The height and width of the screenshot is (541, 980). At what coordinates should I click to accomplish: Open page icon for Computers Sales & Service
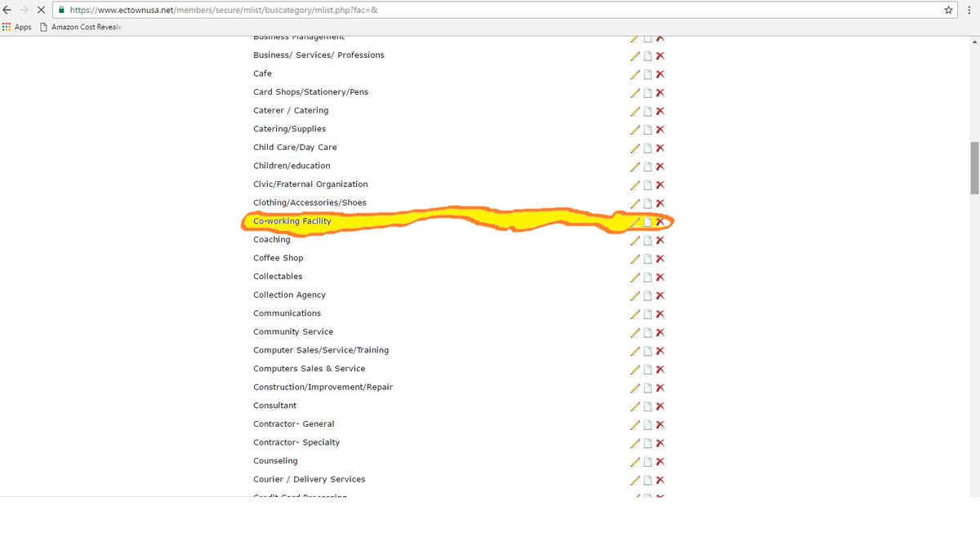click(x=648, y=370)
